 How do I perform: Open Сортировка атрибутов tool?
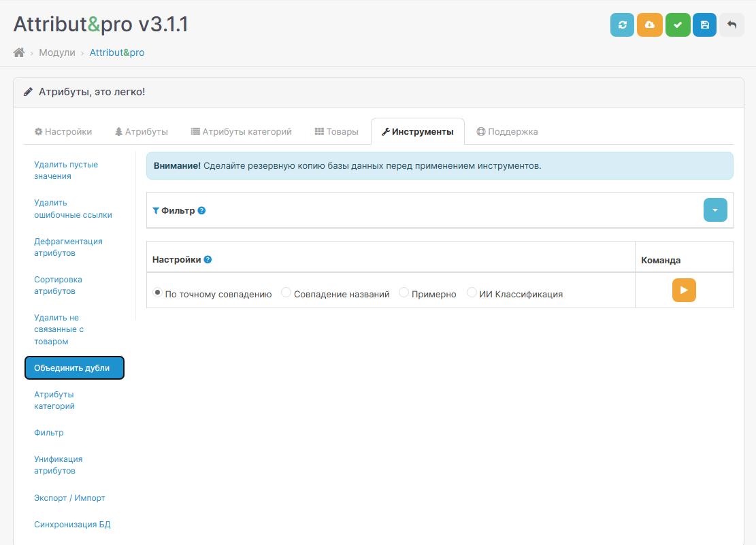tap(74, 285)
